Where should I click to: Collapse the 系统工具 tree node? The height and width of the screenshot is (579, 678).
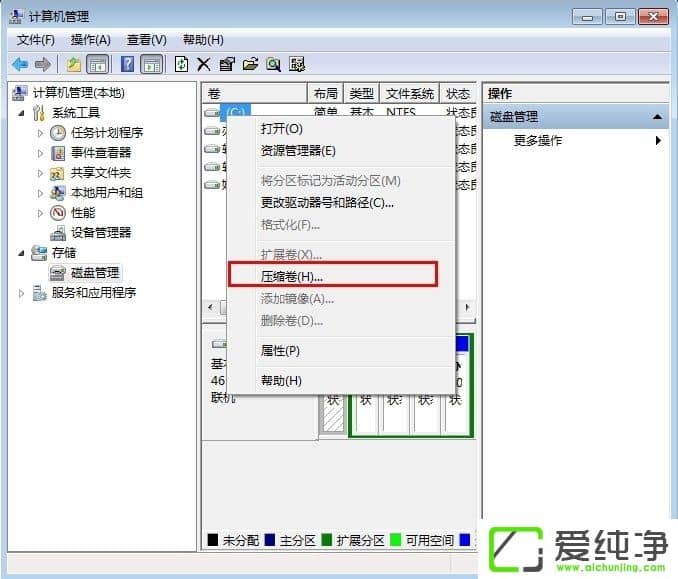tap(22, 112)
